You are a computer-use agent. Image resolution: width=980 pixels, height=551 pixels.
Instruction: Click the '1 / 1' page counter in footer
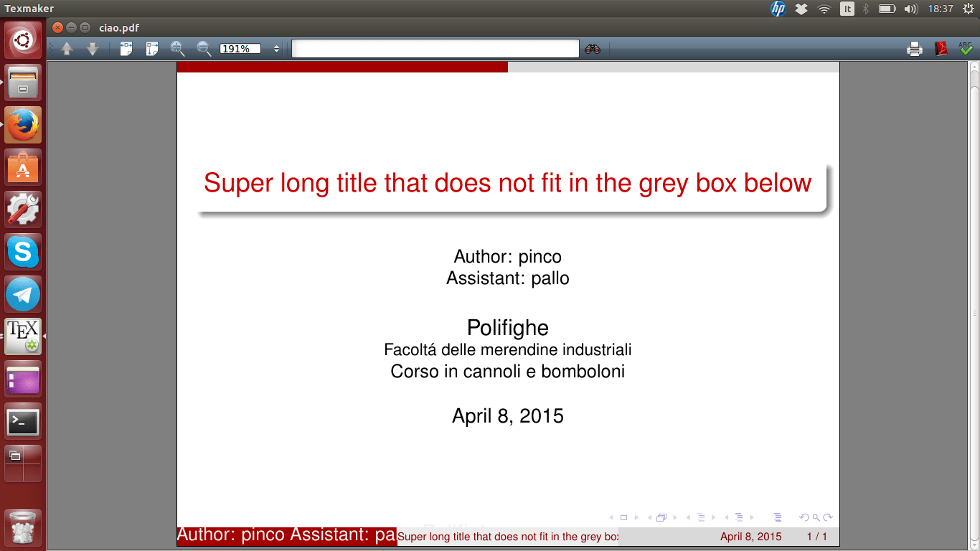click(x=816, y=537)
